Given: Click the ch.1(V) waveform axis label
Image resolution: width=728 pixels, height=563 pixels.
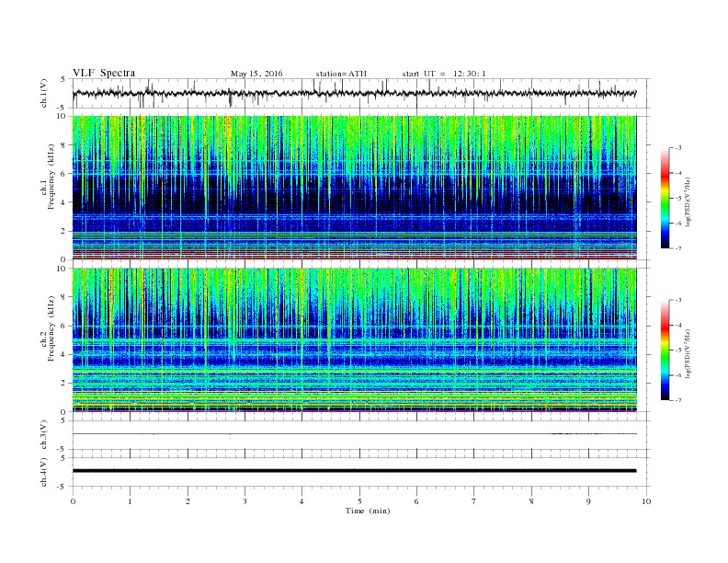Looking at the screenshot, I should coord(44,93).
